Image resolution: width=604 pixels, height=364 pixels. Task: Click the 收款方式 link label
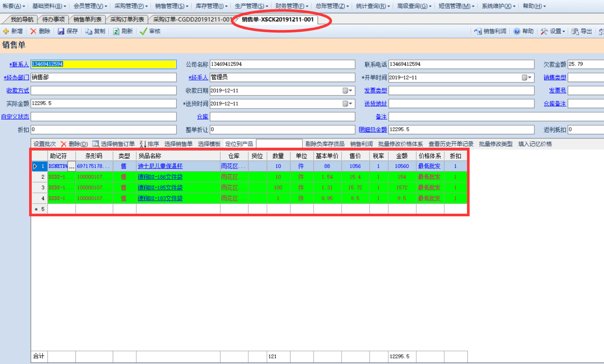click(18, 91)
